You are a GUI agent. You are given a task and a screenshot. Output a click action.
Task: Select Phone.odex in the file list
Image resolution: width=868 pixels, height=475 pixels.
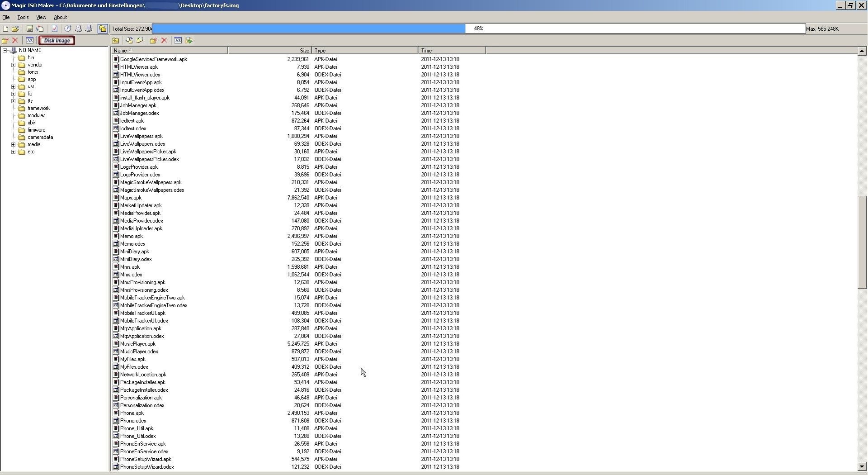pyautogui.click(x=133, y=421)
